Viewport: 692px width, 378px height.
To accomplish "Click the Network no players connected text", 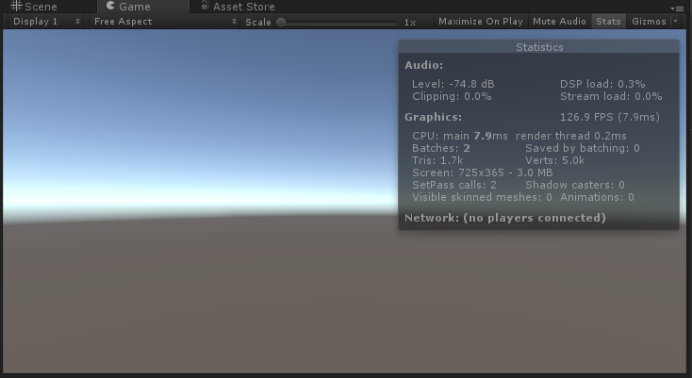I will (505, 218).
